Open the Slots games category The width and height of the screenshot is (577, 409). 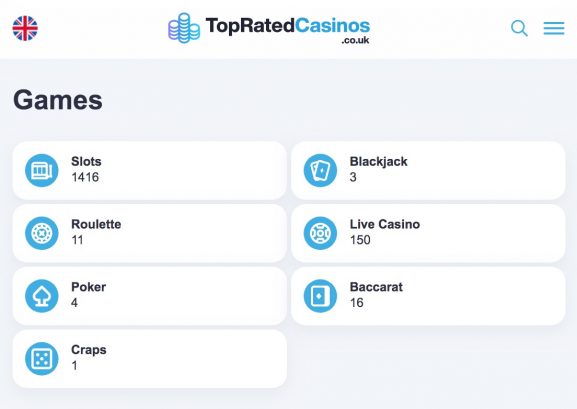tap(149, 170)
